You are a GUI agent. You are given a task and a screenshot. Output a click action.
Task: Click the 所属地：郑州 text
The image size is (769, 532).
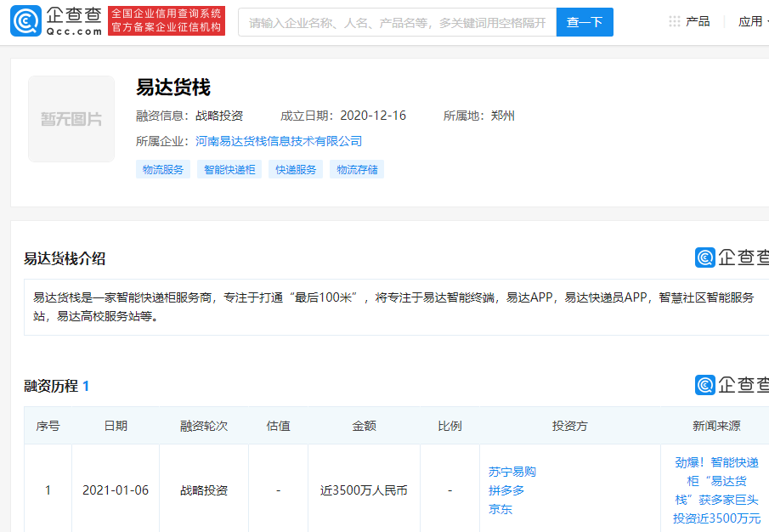pos(478,116)
